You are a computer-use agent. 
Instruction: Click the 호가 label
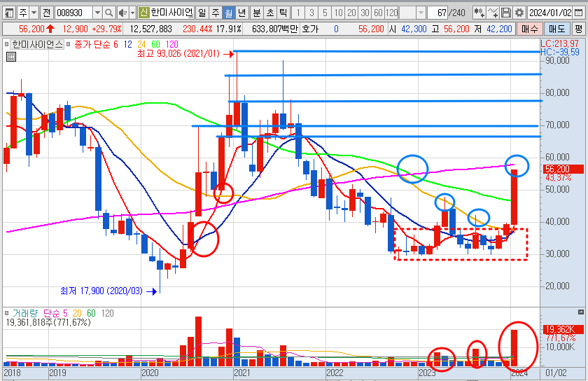coord(310,29)
